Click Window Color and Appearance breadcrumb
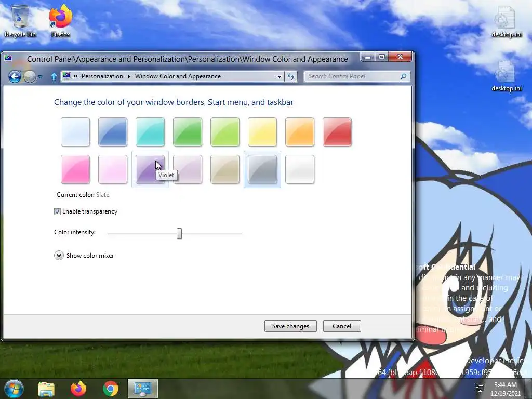This screenshot has height=399, width=532. tap(178, 76)
